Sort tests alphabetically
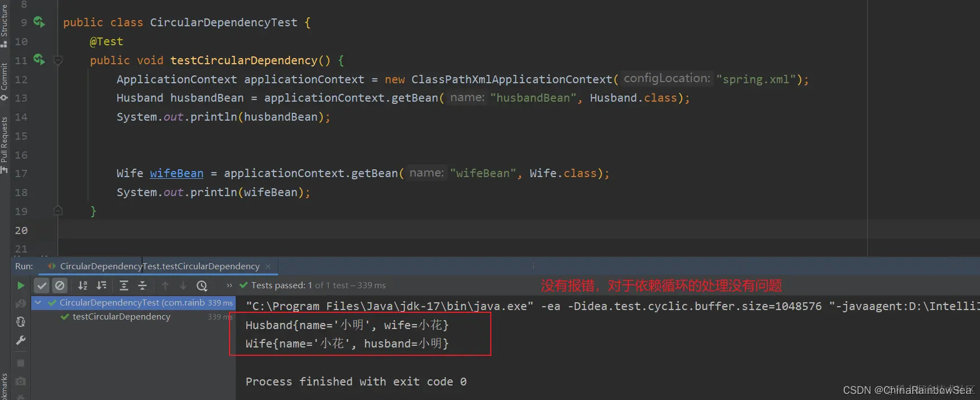 click(x=83, y=285)
